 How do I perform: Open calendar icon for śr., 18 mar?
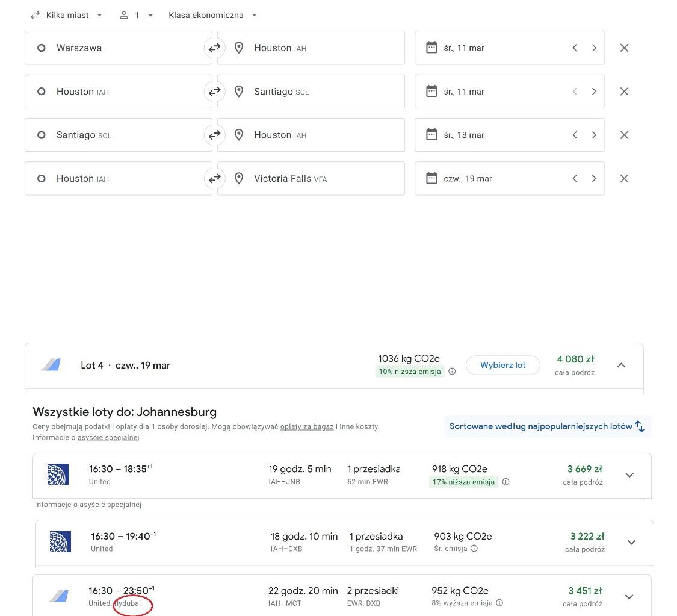point(431,134)
